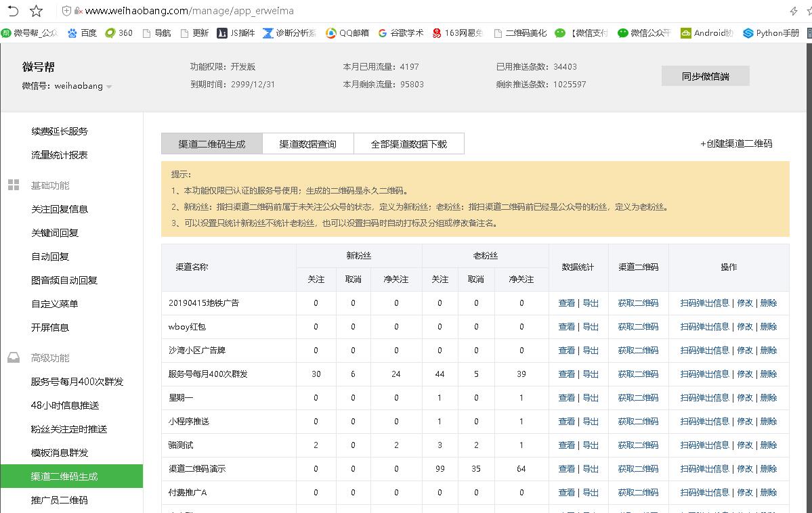Click the lightning bolt icon in address bar

click(793, 11)
